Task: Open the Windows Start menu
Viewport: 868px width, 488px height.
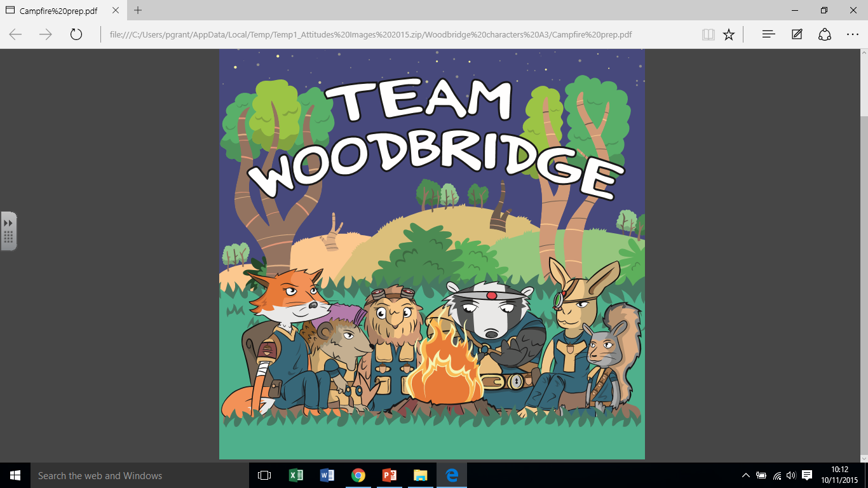Action: click(x=15, y=475)
